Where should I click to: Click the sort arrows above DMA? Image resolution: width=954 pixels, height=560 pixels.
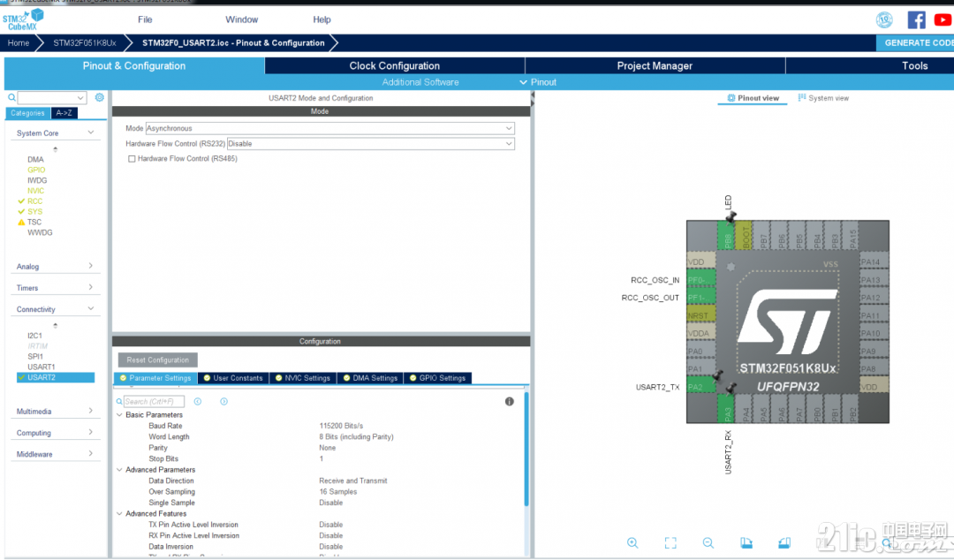(x=56, y=149)
